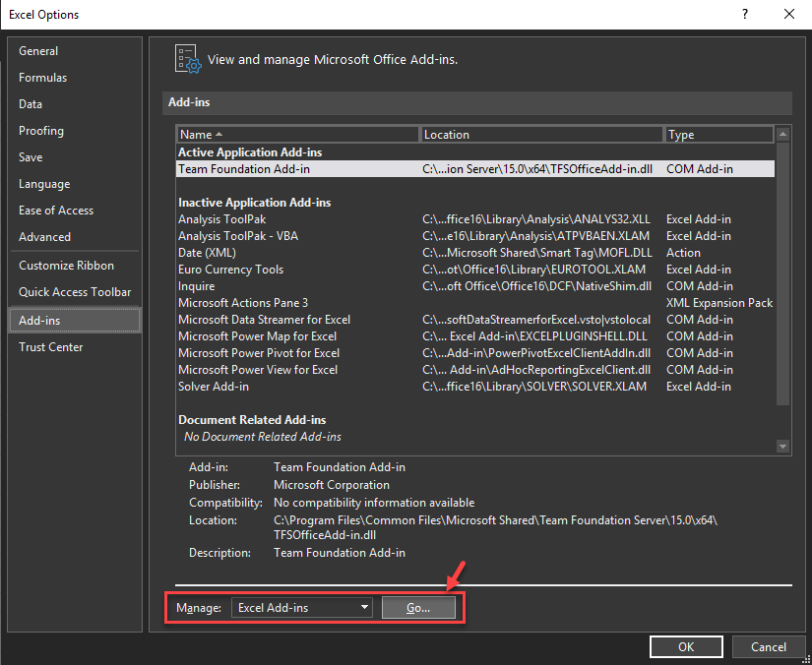The width and height of the screenshot is (812, 665).
Task: Open the Trust Center category
Action: pos(75,347)
